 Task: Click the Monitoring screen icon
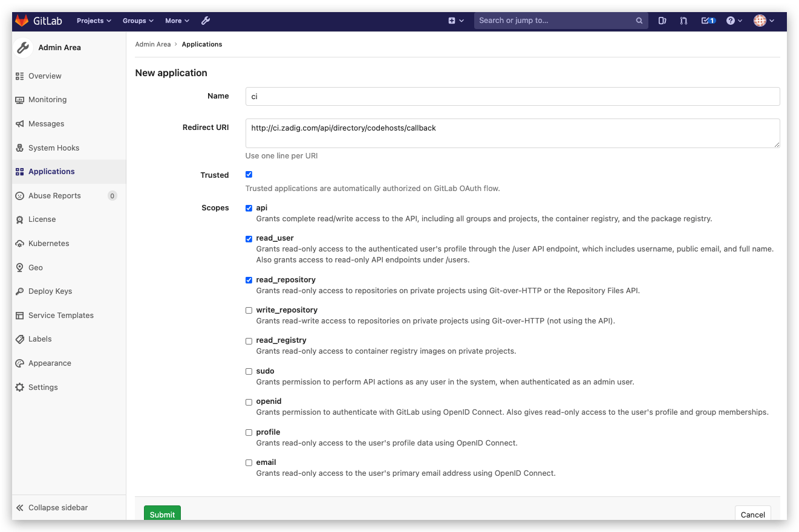(x=19, y=100)
